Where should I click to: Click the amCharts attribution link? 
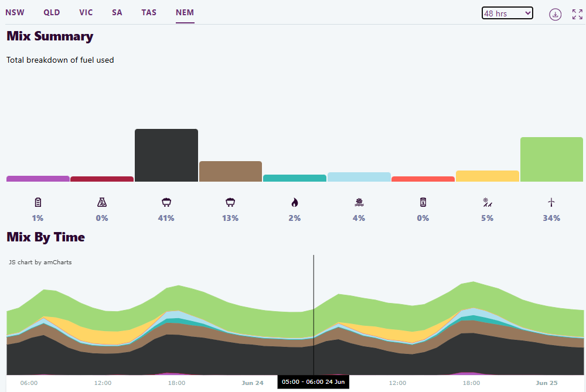[x=40, y=262]
